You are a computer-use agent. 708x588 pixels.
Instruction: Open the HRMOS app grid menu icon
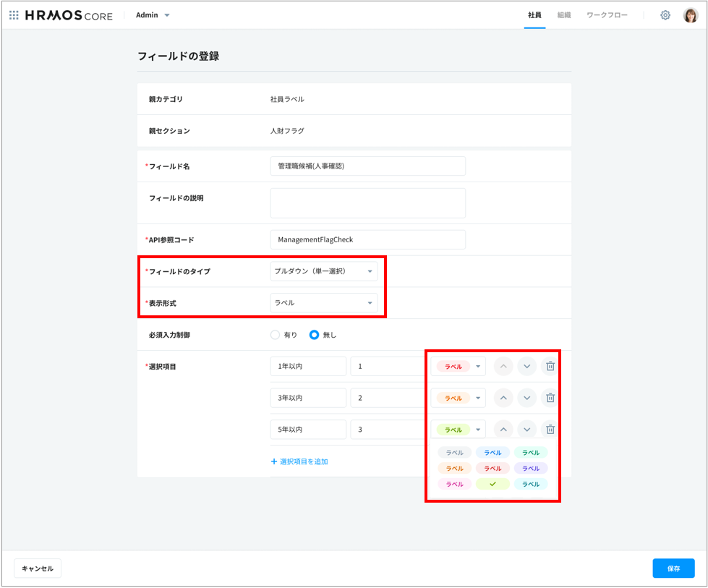[x=14, y=15]
